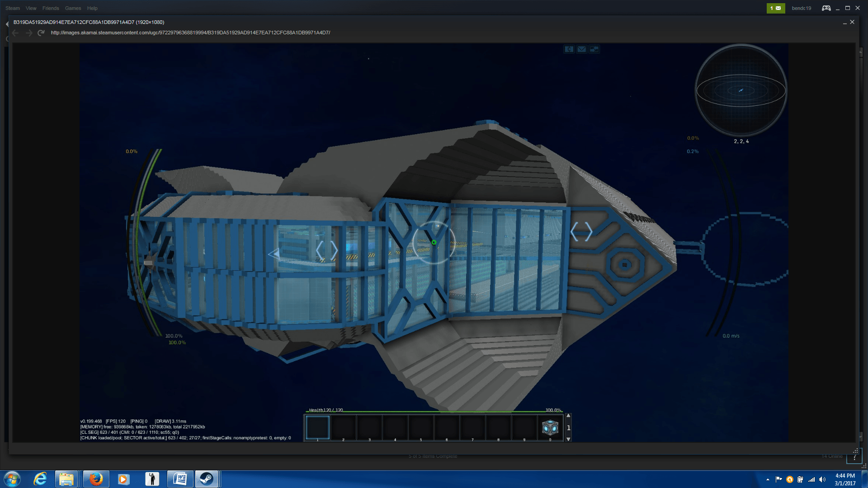Select empty hotbar slot 1

(317, 427)
